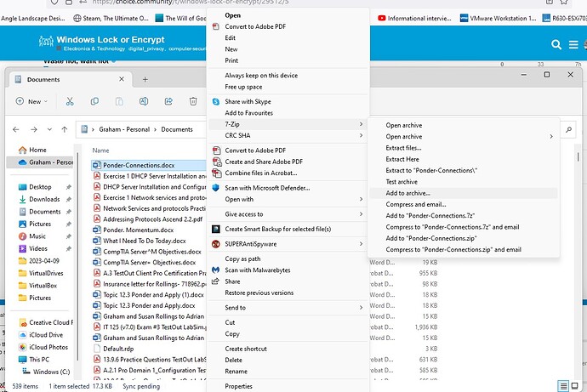
Task: Click Scan with Microsoft Defender entry
Action: pyautogui.click(x=267, y=188)
